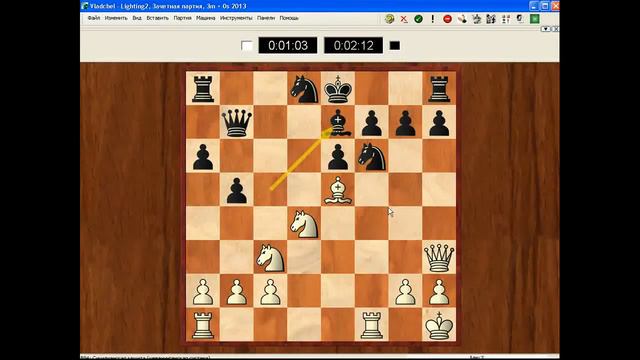Click the black exclamation mark icon
The image size is (640, 360).
click(x=433, y=19)
